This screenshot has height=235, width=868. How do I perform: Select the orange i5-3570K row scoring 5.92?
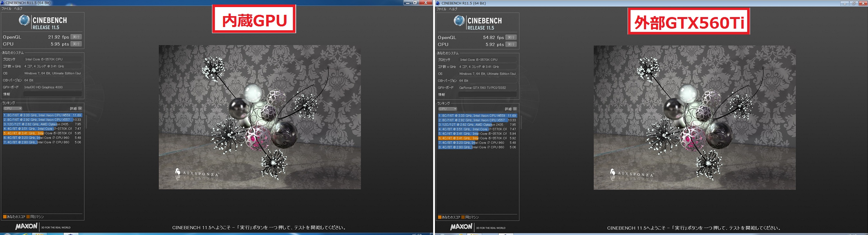click(x=477, y=138)
